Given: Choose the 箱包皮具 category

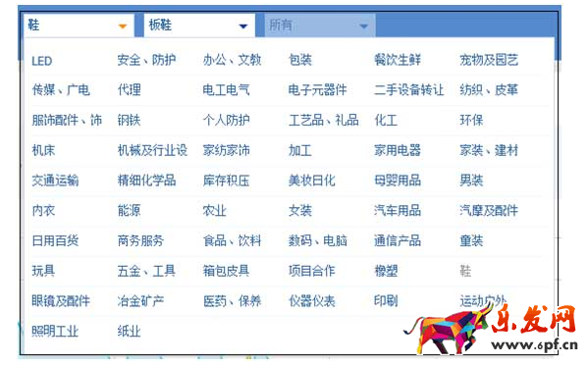Looking at the screenshot, I should click(226, 271).
